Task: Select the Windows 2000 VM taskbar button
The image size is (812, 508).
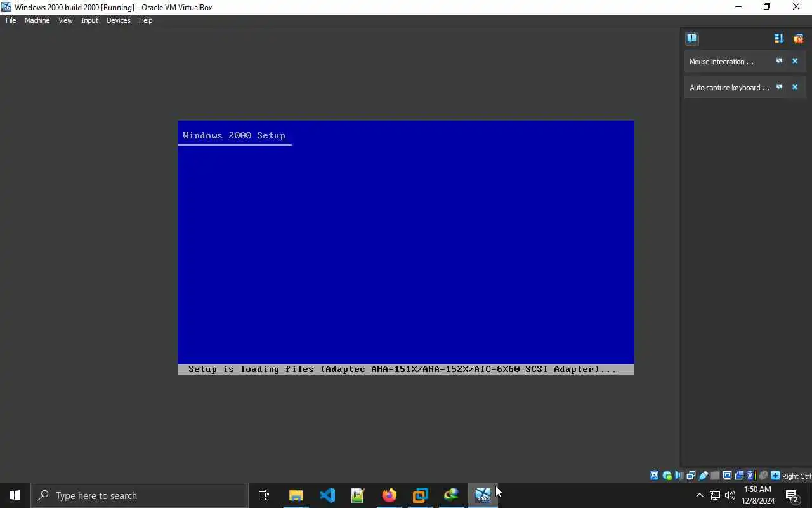Action: (483, 495)
